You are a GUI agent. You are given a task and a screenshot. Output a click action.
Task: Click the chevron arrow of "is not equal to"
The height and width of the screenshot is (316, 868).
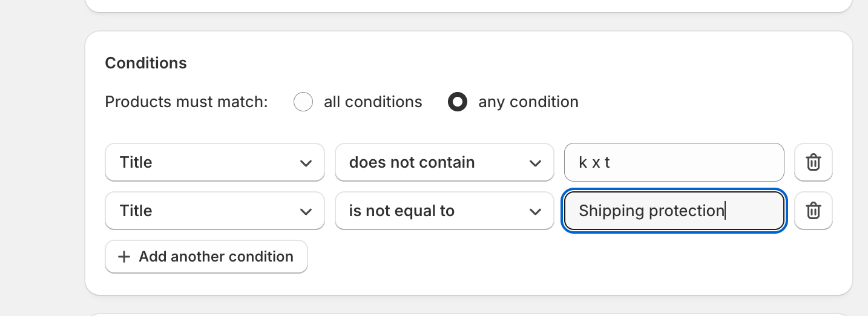point(535,211)
